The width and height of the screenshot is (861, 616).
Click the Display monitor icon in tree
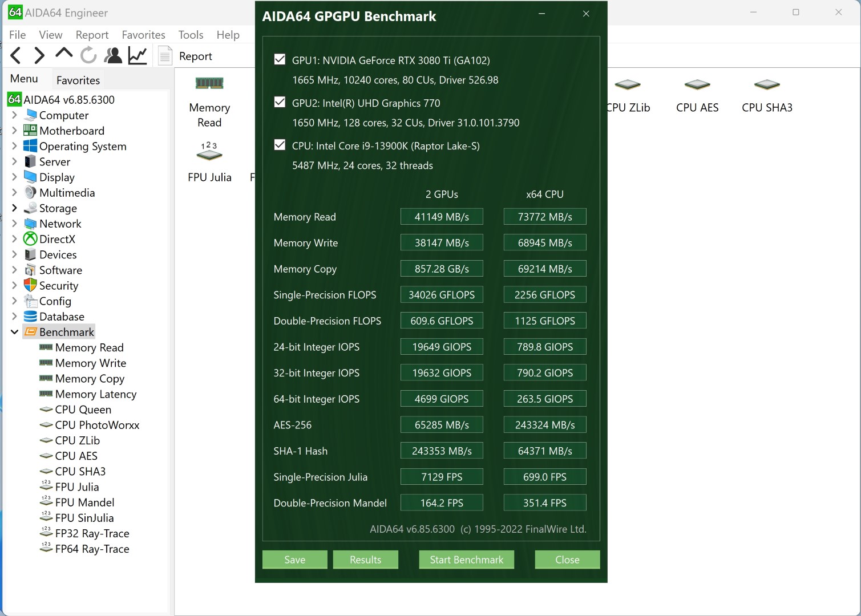click(x=31, y=177)
